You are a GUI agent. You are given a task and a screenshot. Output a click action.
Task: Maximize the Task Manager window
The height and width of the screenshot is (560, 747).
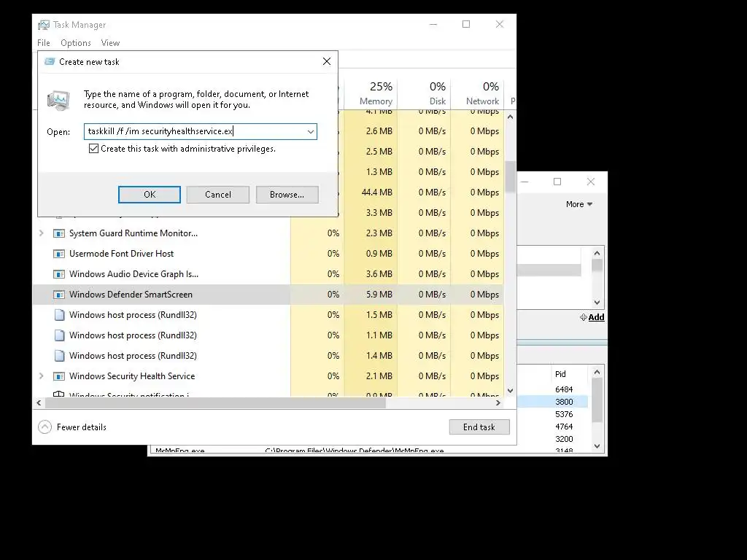pyautogui.click(x=466, y=24)
